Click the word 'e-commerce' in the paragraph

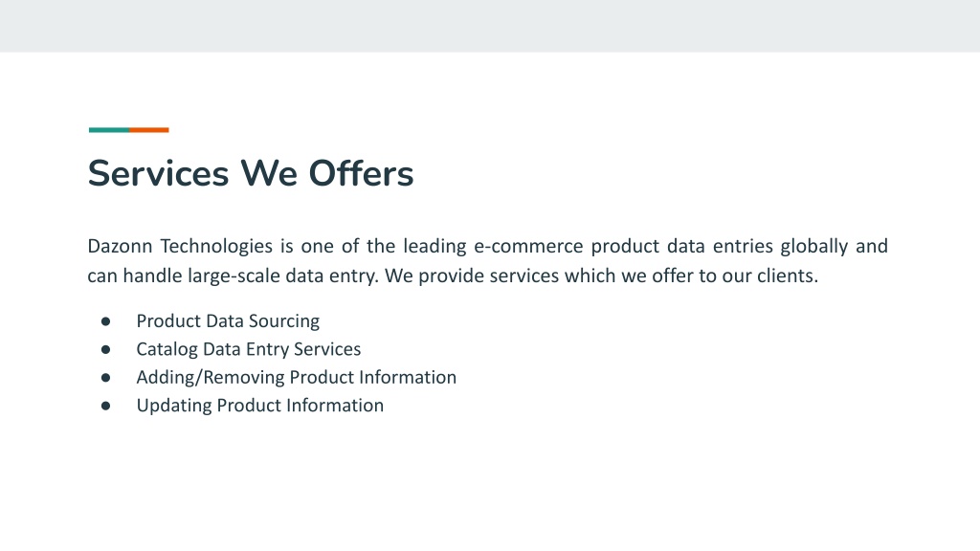pos(528,246)
